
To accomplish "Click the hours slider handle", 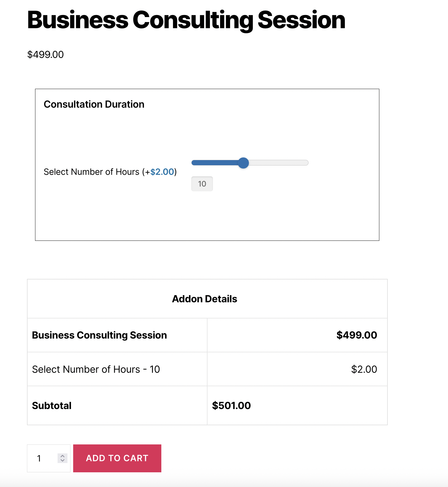I will (x=243, y=163).
